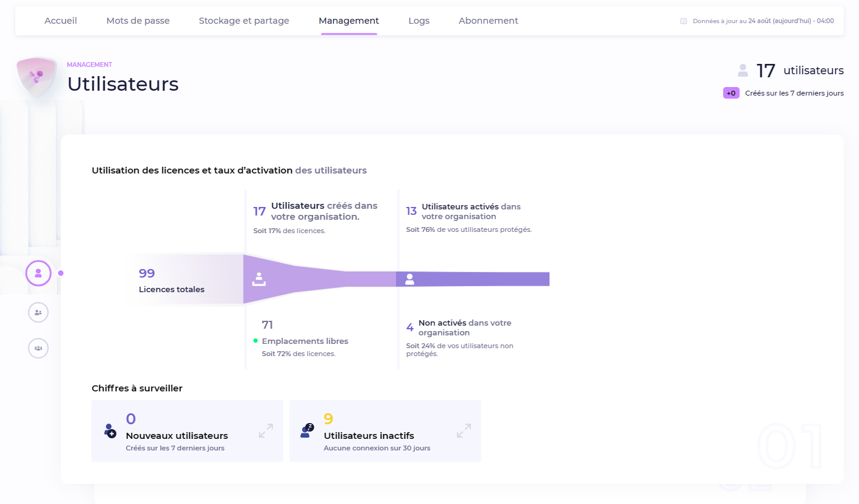Click the new user plus icon
This screenshot has width=859, height=504.
[110, 431]
